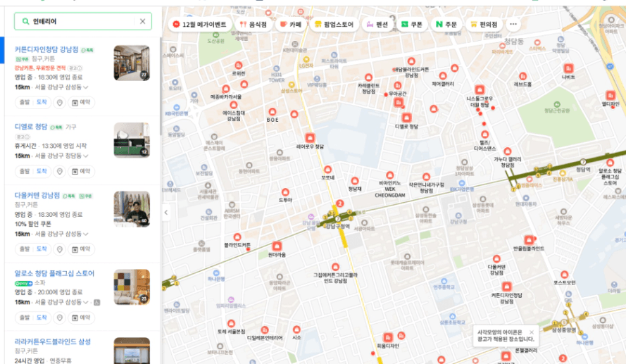Click the 드뚜아 map marker
The image size is (626, 364).
point(285,192)
